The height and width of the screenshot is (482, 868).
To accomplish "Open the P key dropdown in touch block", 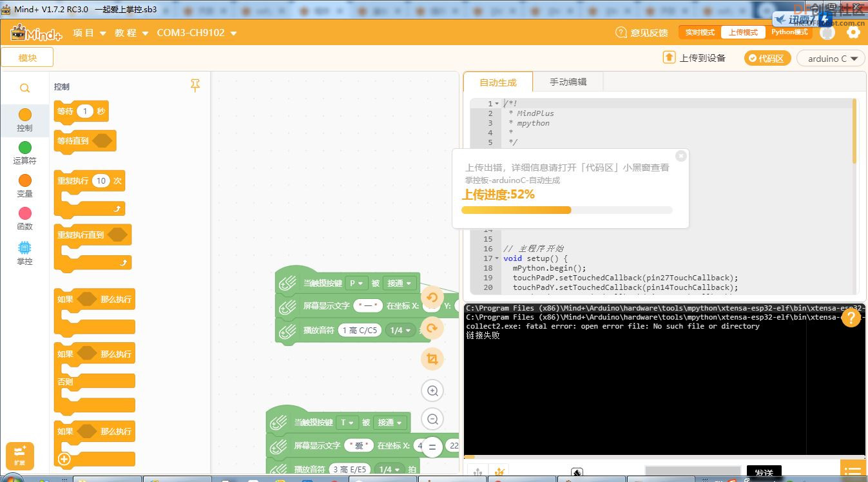I will click(356, 283).
